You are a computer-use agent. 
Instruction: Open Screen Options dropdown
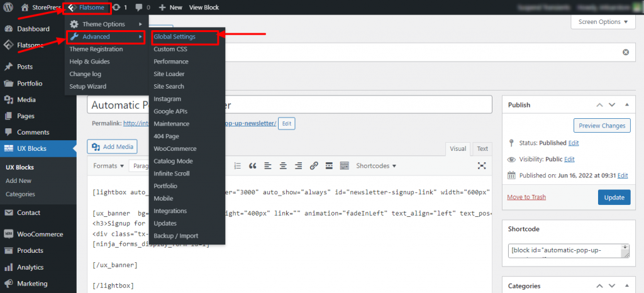point(603,22)
